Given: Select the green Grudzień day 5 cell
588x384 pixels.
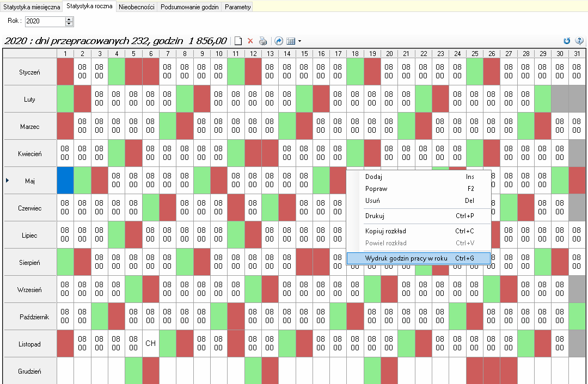Looking at the screenshot, I should (x=133, y=371).
